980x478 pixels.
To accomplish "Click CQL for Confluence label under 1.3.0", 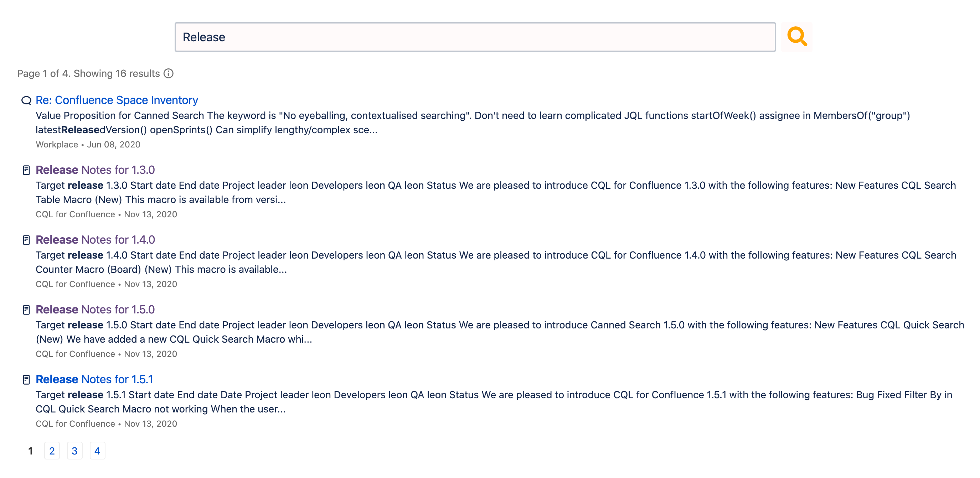I will pos(75,214).
